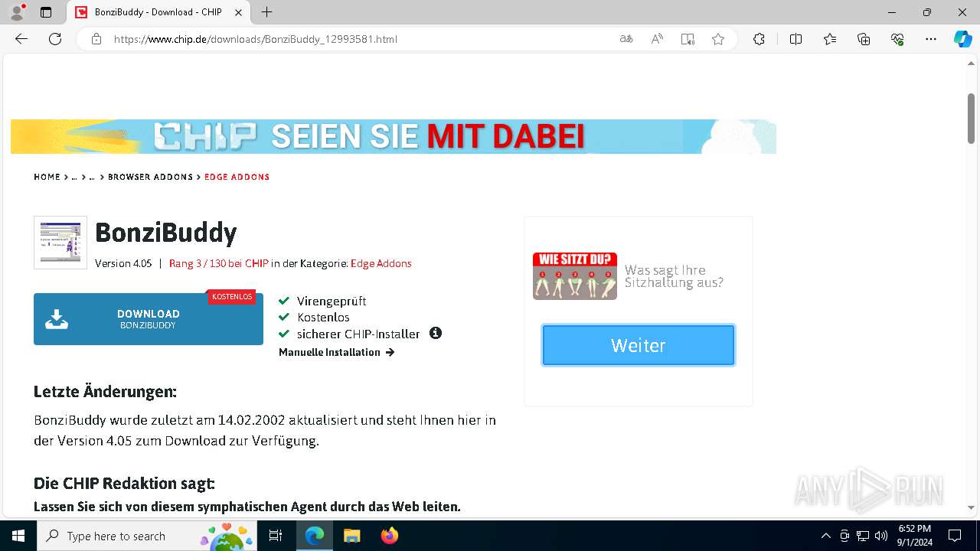The image size is (980, 551).
Task: Go to HOME breadcrumb
Action: pos(47,177)
